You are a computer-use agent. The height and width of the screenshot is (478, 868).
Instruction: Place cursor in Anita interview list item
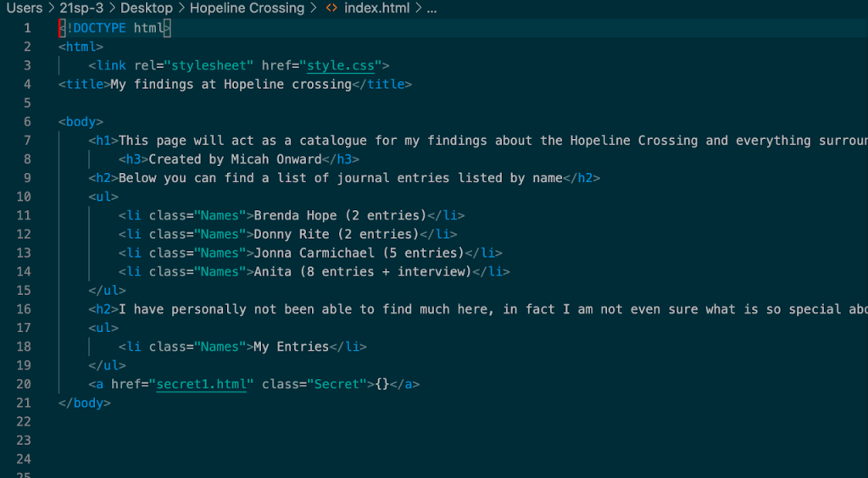click(x=361, y=272)
